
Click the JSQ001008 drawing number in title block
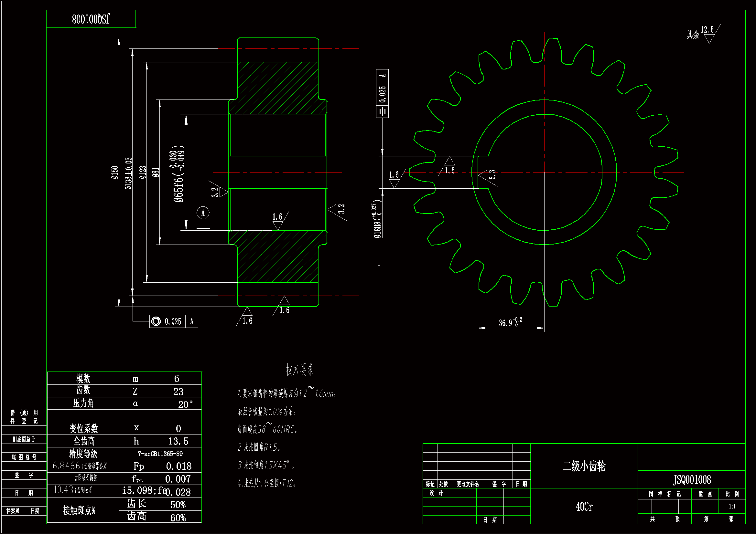pos(691,480)
